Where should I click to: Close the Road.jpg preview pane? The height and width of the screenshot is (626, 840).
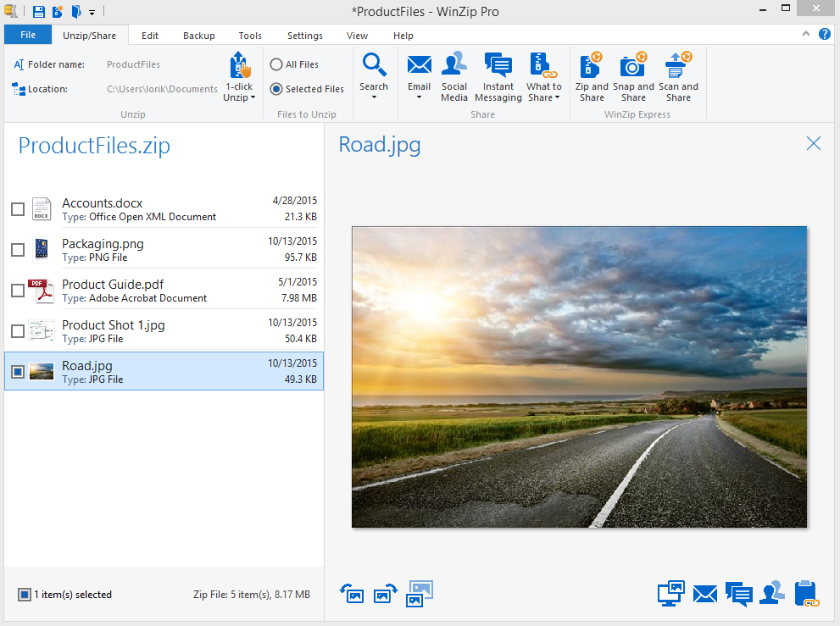(x=813, y=143)
